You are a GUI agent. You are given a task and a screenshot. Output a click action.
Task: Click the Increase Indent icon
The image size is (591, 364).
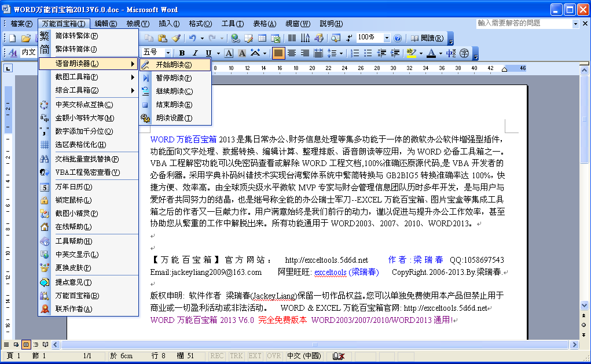(x=395, y=53)
